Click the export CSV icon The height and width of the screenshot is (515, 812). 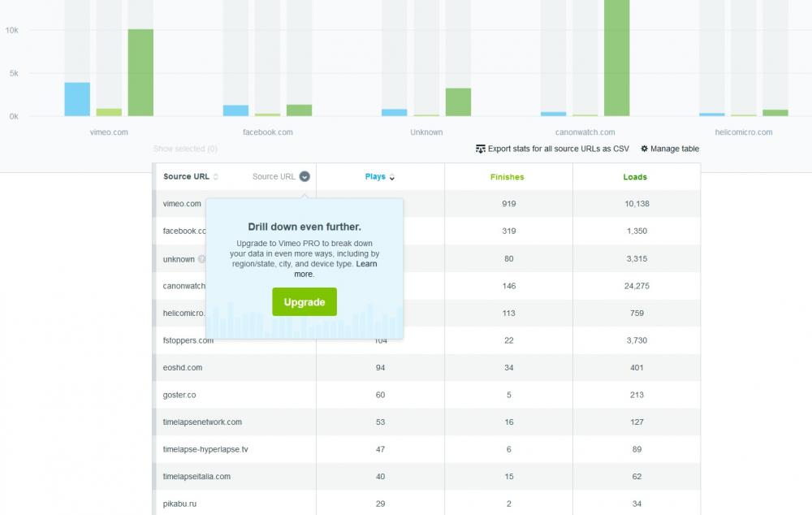(x=481, y=149)
